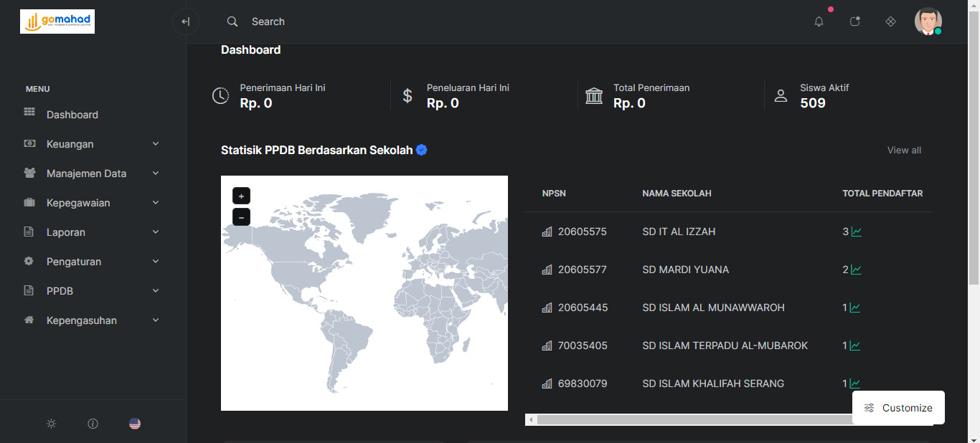
Task: Collapse the sidebar with arrow toggle
Action: coord(185,22)
